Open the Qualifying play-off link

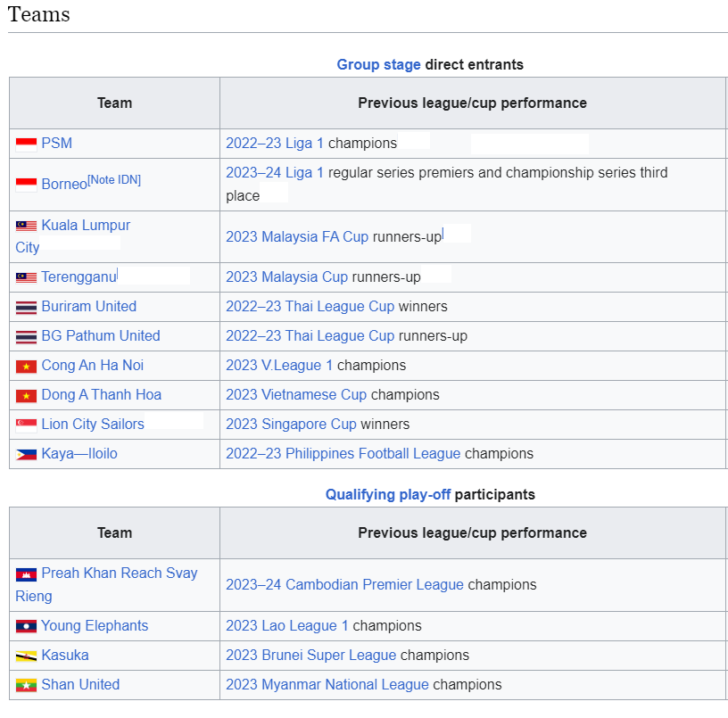[x=388, y=494]
